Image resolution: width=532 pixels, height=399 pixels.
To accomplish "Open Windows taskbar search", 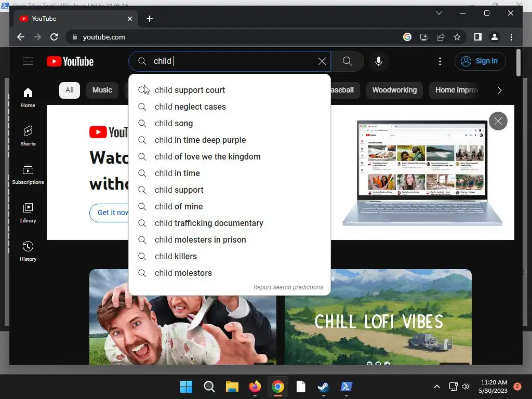I will point(209,387).
